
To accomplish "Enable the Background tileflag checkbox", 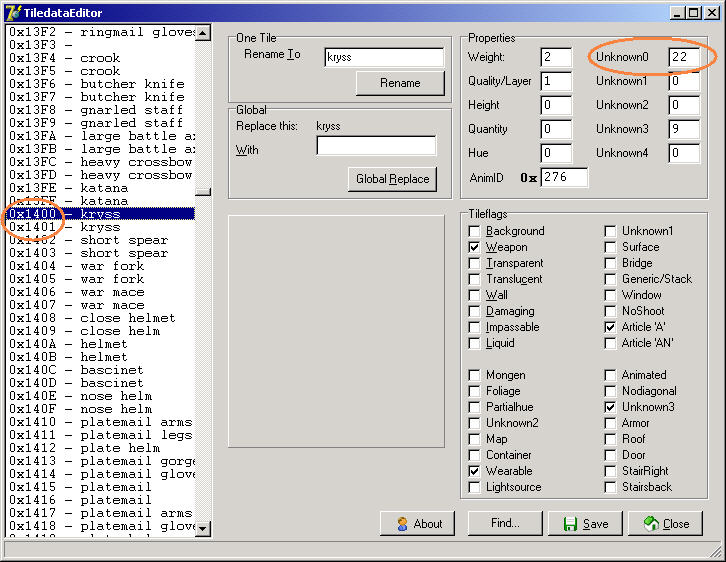I will tap(474, 231).
